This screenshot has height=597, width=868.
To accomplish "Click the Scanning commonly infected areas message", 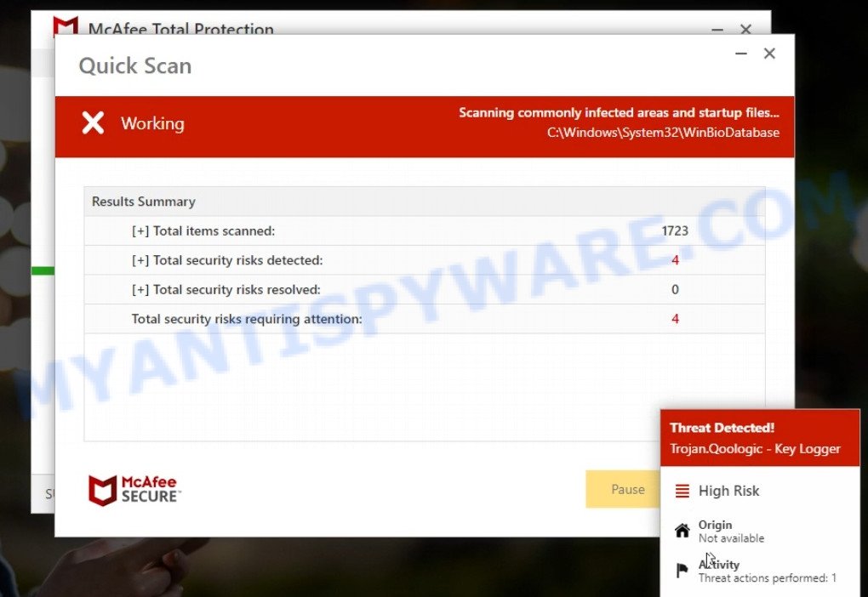I will 619,113.
